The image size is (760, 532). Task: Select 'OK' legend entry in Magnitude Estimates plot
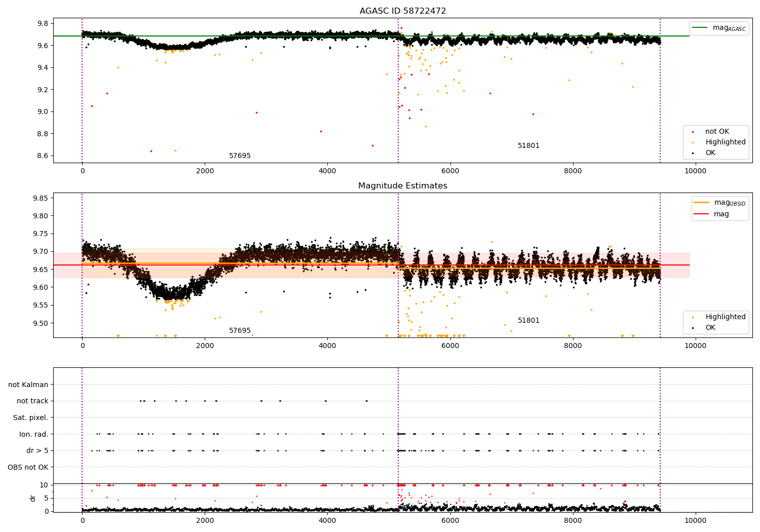[x=705, y=328]
